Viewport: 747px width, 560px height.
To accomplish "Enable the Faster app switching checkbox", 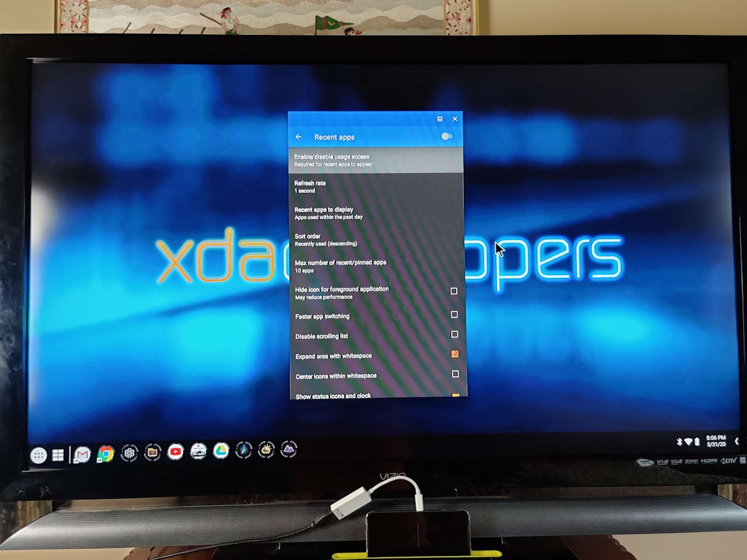I will pos(454,314).
